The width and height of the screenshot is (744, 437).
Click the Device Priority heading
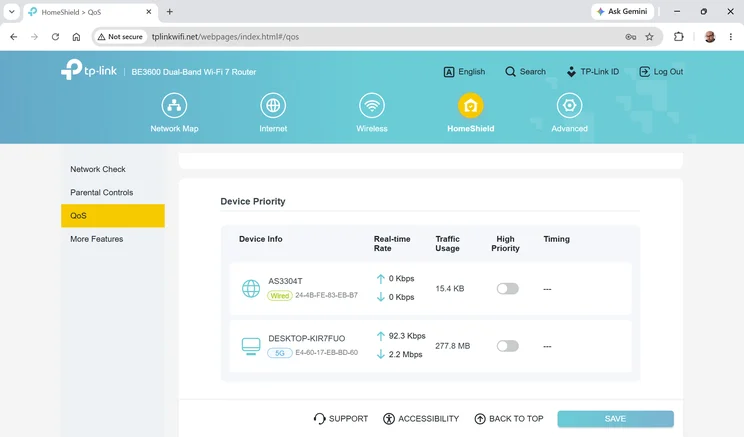pyautogui.click(x=253, y=201)
